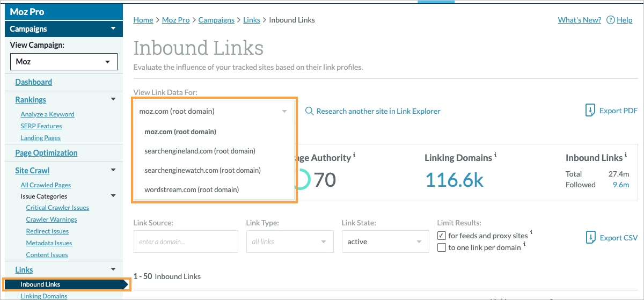
Task: Click the Link Source domain input field
Action: tap(186, 242)
